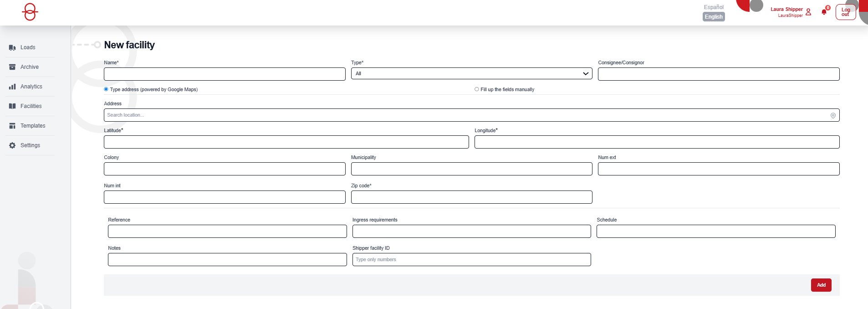
Task: Expand the Type dropdown showing All
Action: point(471,74)
